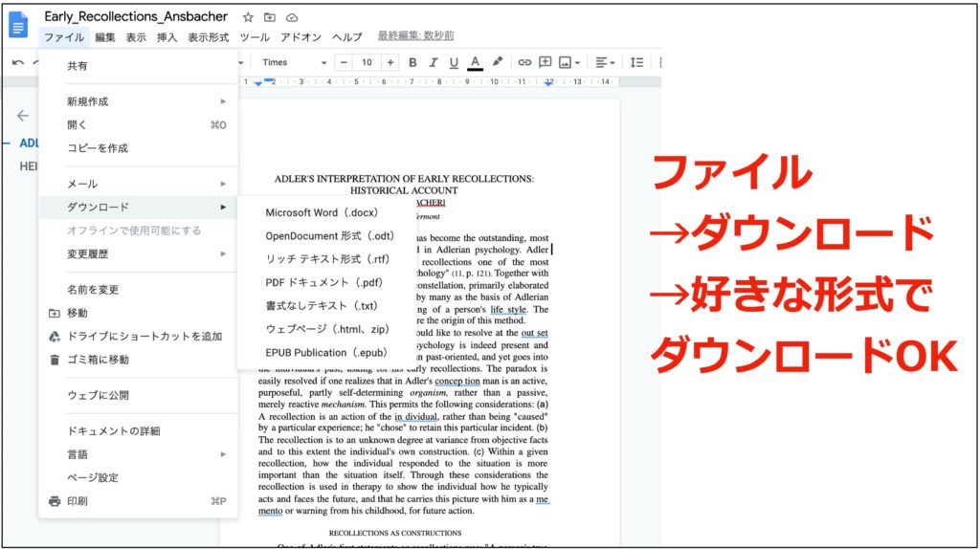Click the Google Docs home icon
Viewport: 980px width, 549px height.
pos(18,26)
